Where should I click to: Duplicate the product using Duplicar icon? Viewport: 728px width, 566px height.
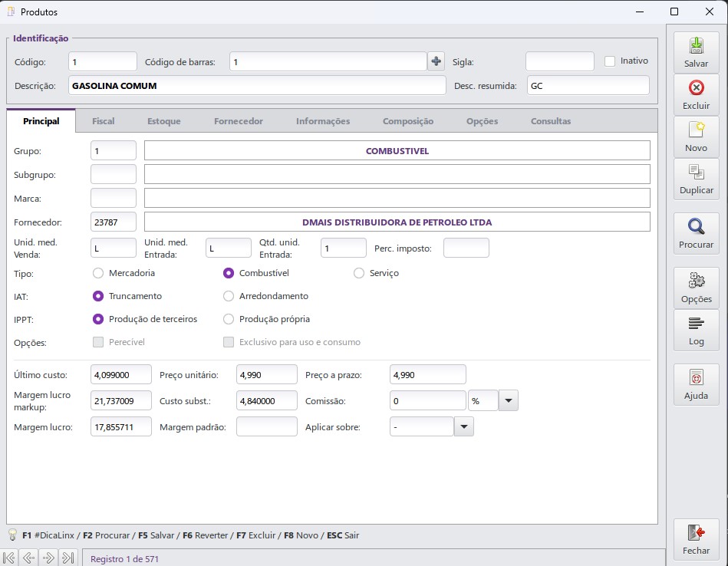(696, 179)
